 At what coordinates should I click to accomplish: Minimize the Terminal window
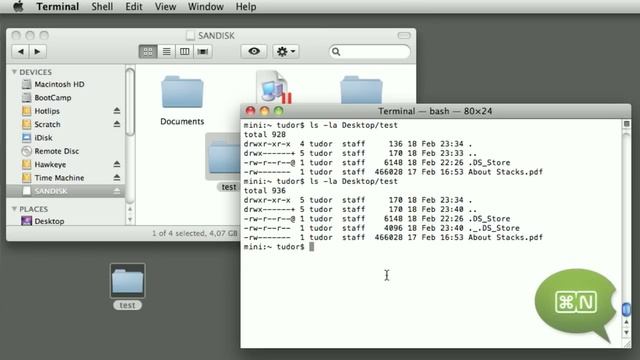pos(264,111)
